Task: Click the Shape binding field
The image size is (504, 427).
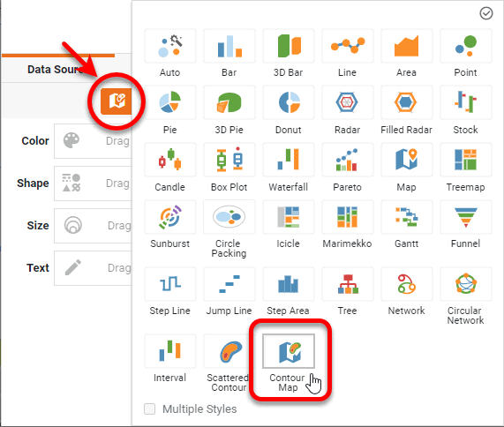Action: [93, 184]
